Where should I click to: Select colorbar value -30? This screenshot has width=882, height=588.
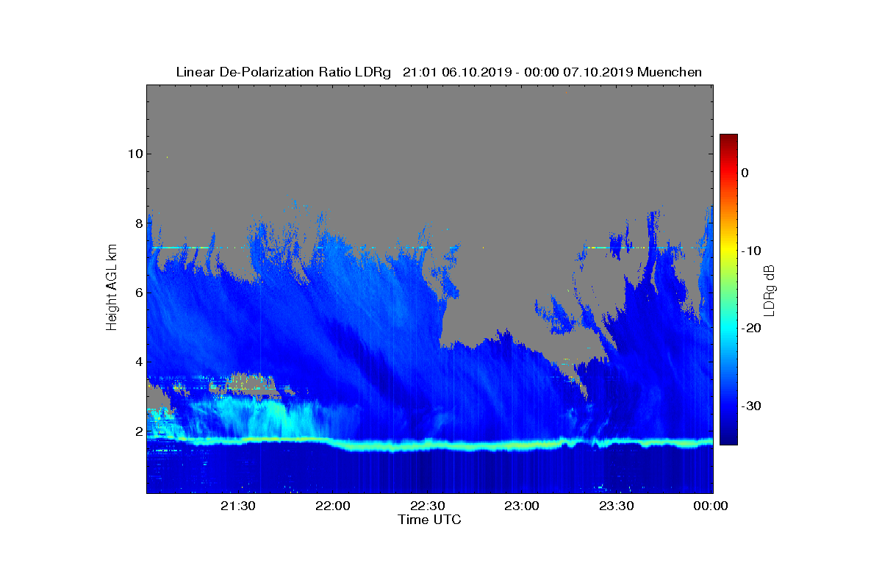[x=750, y=406]
